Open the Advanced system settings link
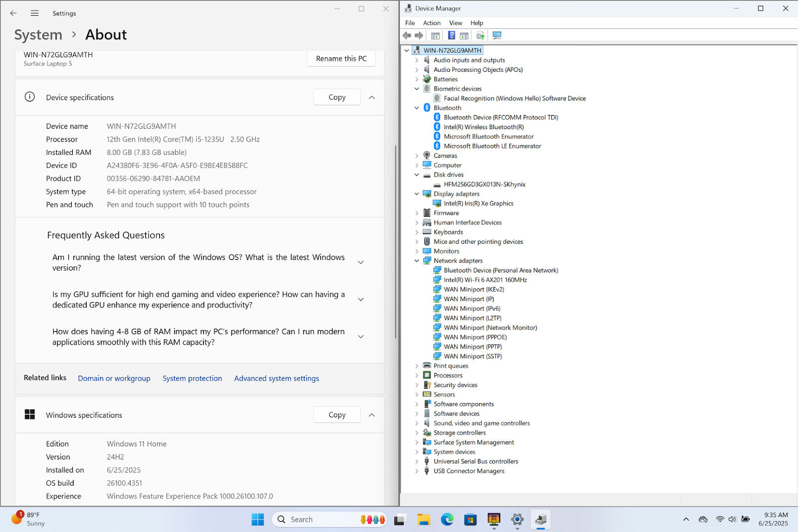This screenshot has width=798, height=532. [276, 378]
